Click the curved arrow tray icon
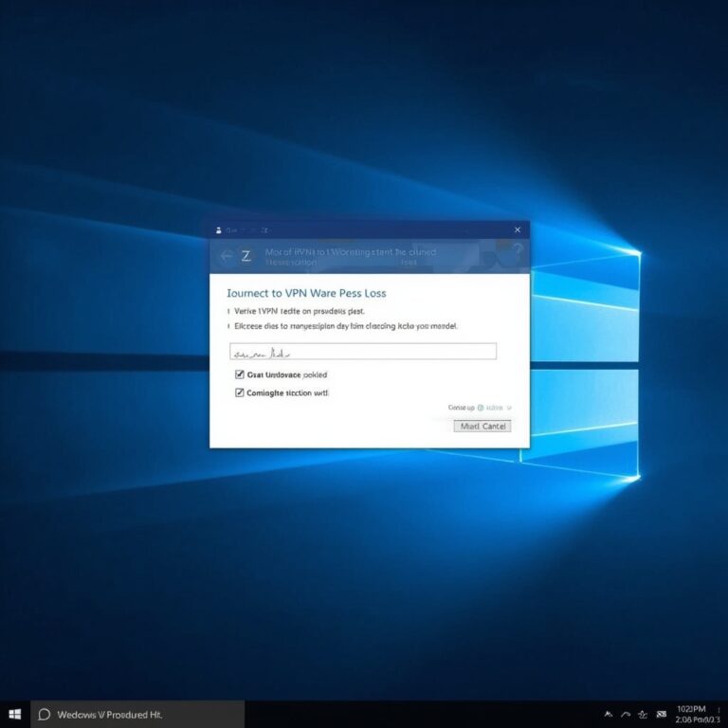728x728 pixels. [x=626, y=715]
